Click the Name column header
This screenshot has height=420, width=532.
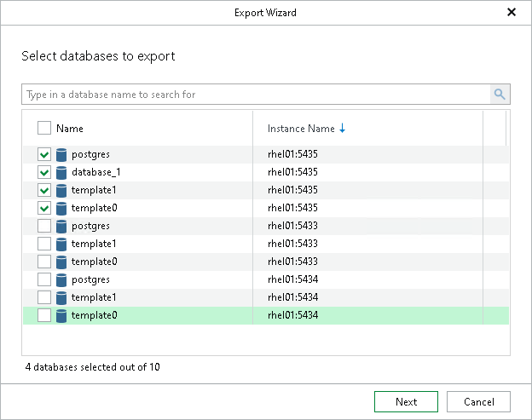[70, 129]
